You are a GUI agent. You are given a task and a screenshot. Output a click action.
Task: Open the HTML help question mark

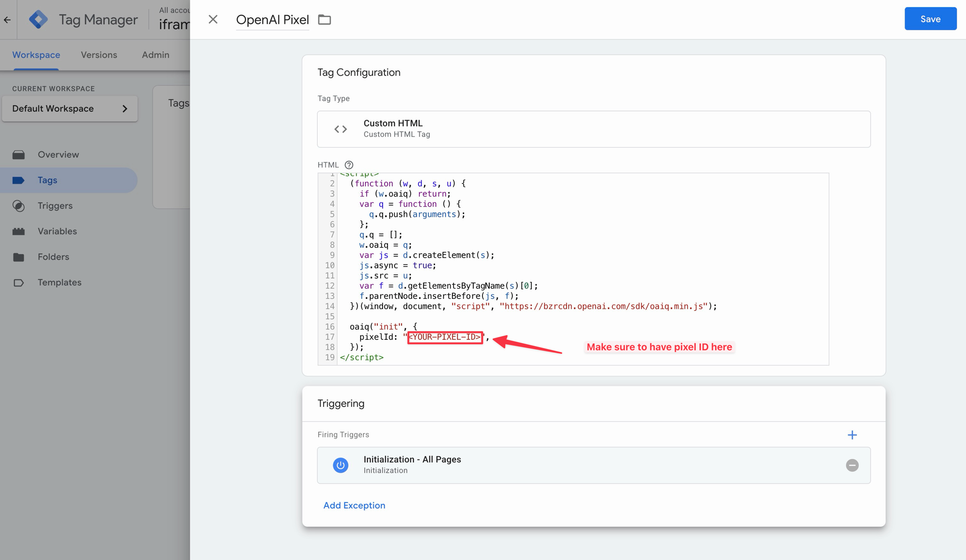[x=349, y=165]
